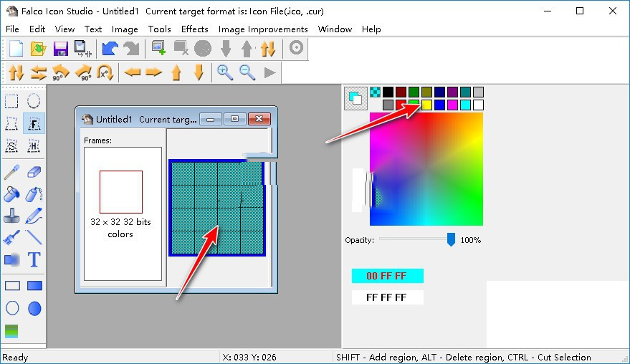Image resolution: width=630 pixels, height=364 pixels.
Task: Select the Text tool
Action: coord(34,260)
